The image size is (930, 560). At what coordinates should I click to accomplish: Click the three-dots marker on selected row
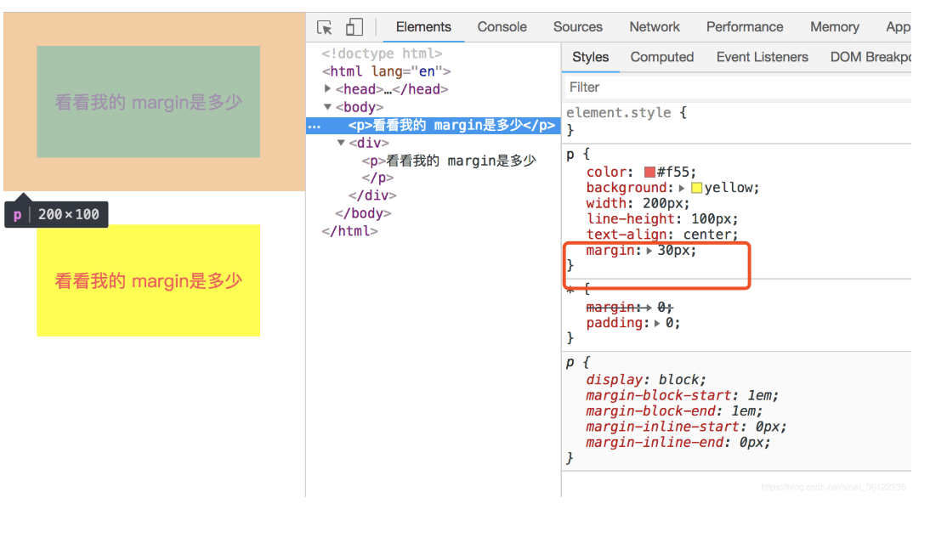315,127
